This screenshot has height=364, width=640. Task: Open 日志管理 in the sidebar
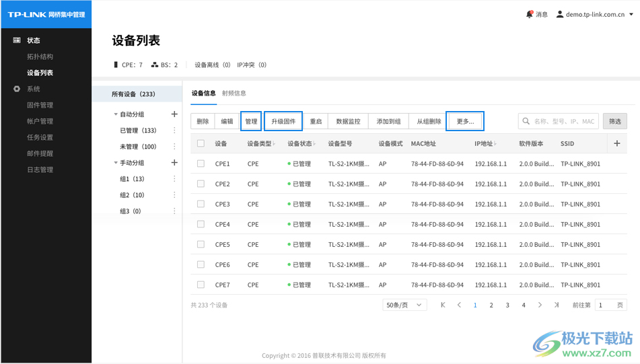tap(40, 170)
